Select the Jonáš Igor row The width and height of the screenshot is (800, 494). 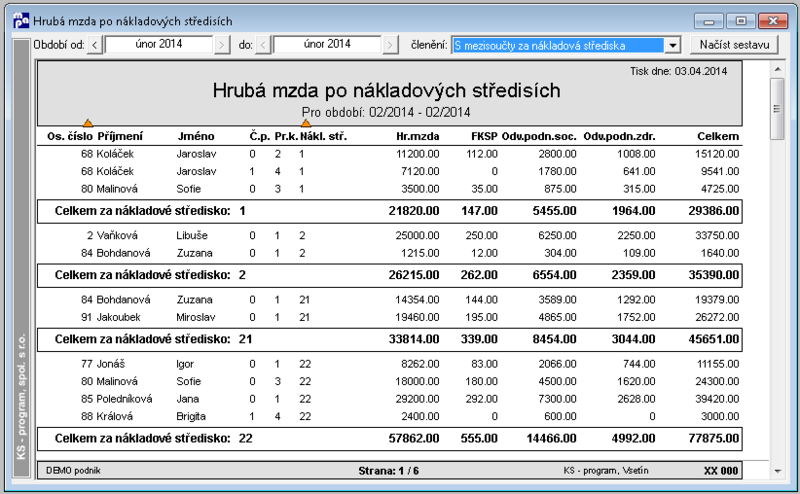click(x=389, y=364)
